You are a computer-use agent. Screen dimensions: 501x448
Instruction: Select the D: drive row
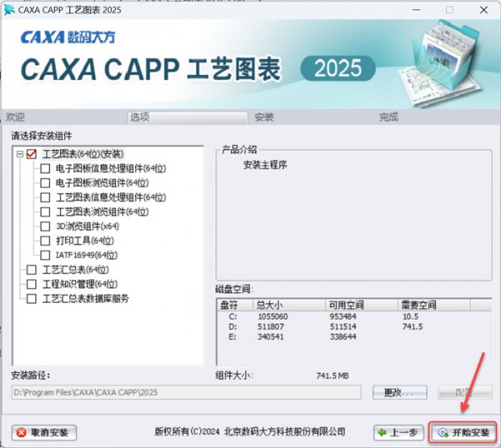(354, 327)
